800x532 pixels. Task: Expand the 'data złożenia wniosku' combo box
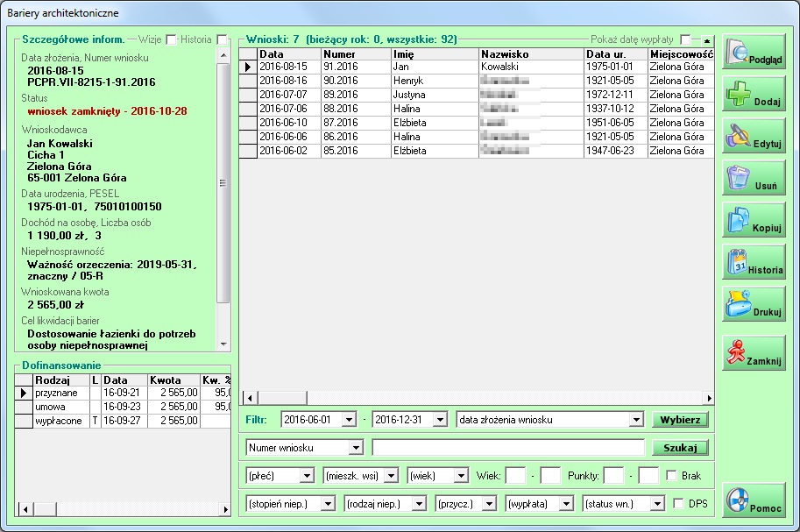(636, 420)
